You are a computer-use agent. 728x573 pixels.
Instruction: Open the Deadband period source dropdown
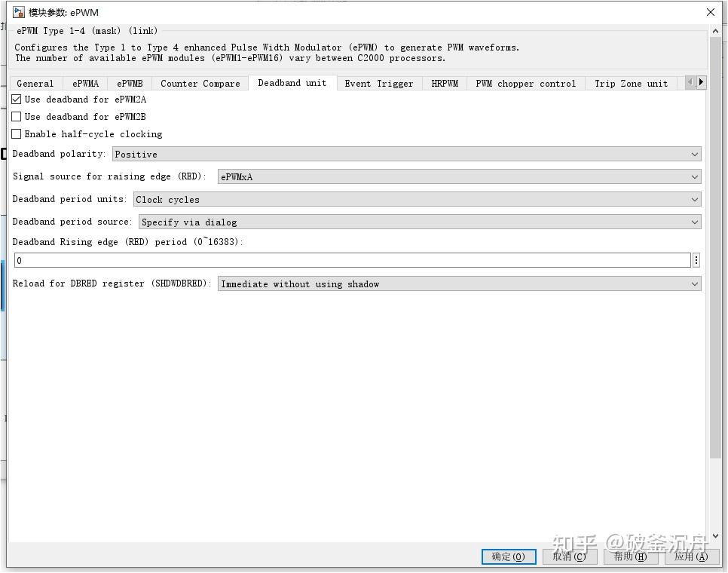pos(694,222)
